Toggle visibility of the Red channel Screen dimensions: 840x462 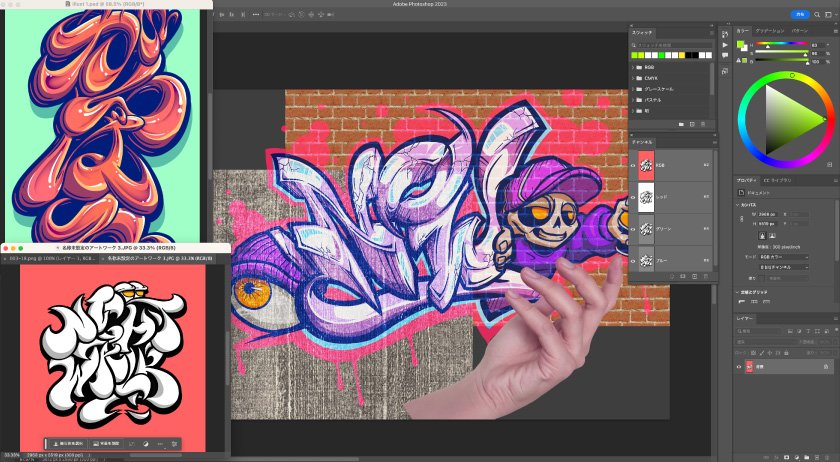633,197
